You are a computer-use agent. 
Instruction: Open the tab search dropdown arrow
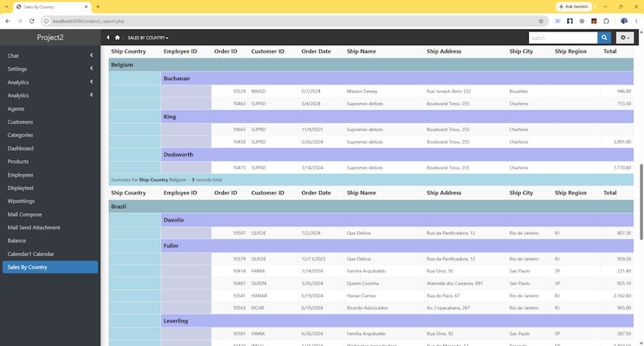[x=6, y=6]
